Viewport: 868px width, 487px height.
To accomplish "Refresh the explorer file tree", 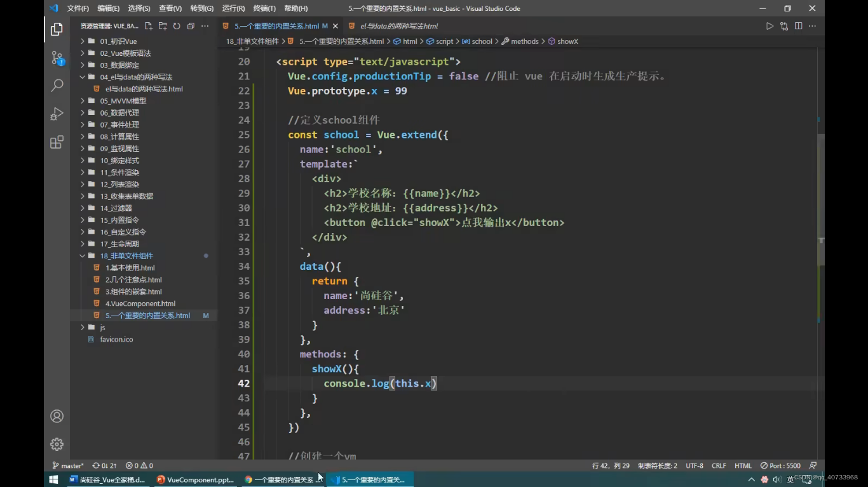I will point(177,26).
